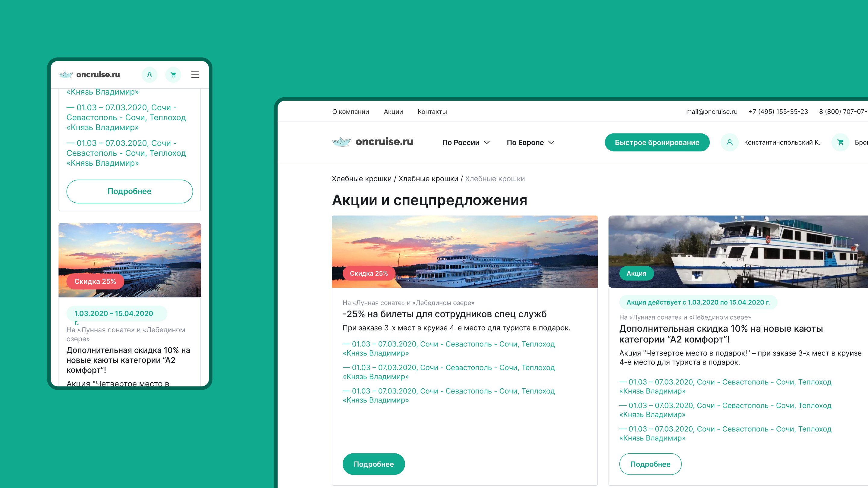Open the Константинопольский К. account link

click(x=782, y=142)
